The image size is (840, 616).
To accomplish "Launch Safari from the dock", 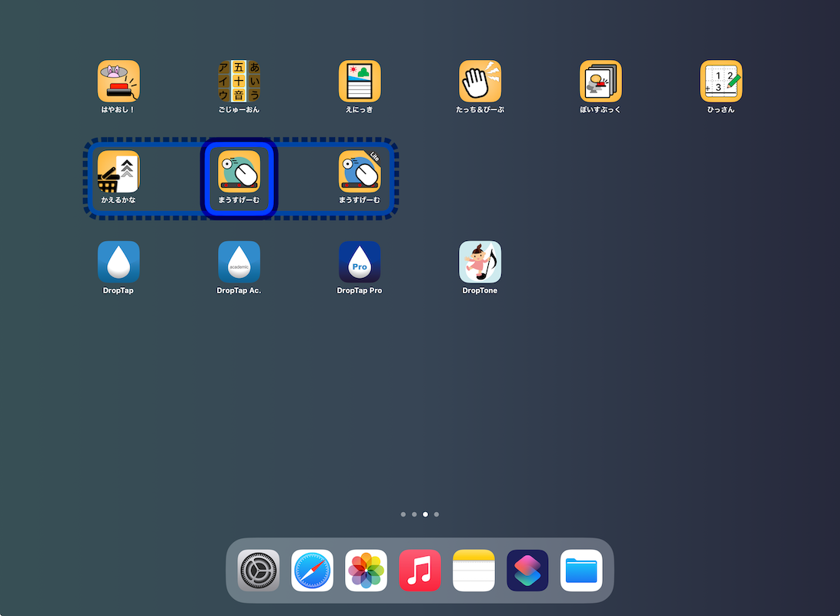I will [x=312, y=571].
